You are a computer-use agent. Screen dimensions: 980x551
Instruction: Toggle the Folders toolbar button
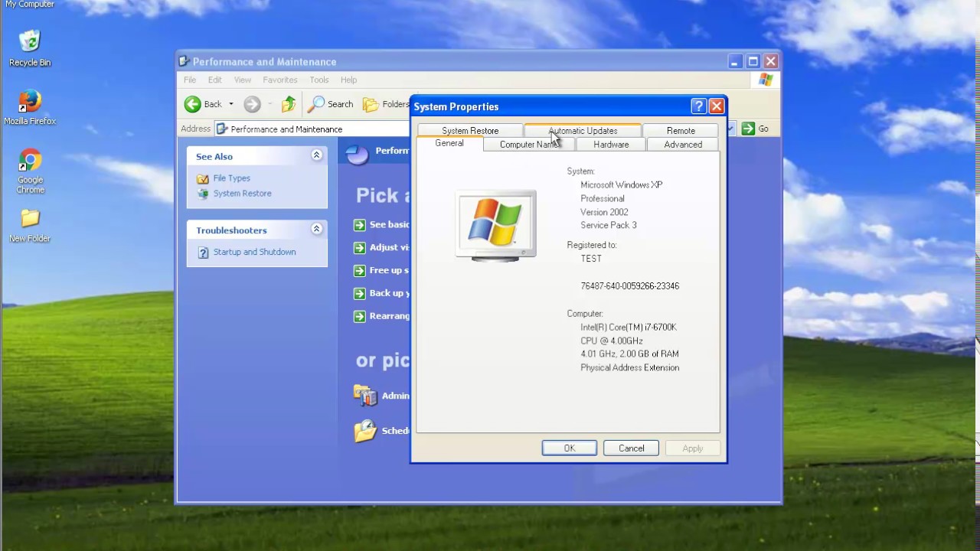coord(386,104)
